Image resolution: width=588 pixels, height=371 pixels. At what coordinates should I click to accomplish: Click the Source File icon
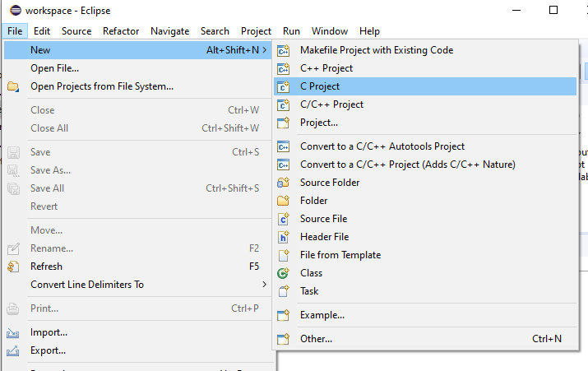coord(284,219)
